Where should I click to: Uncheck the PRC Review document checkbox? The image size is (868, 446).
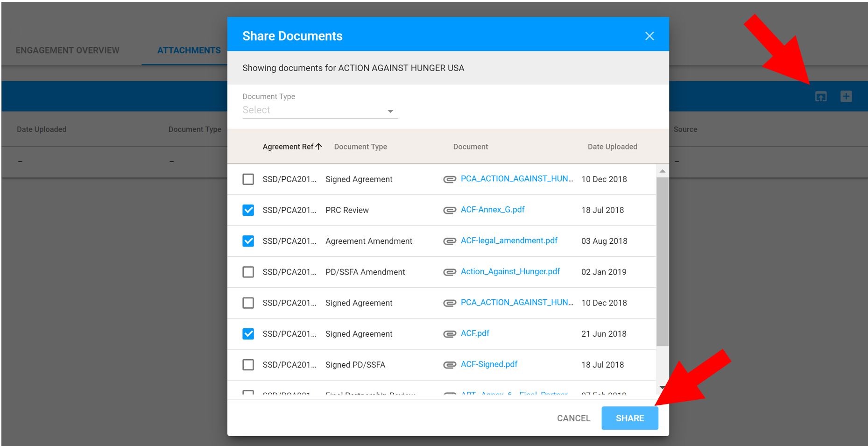(248, 210)
